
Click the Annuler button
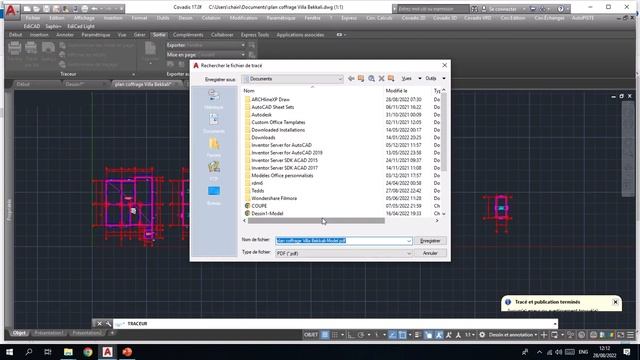430,253
